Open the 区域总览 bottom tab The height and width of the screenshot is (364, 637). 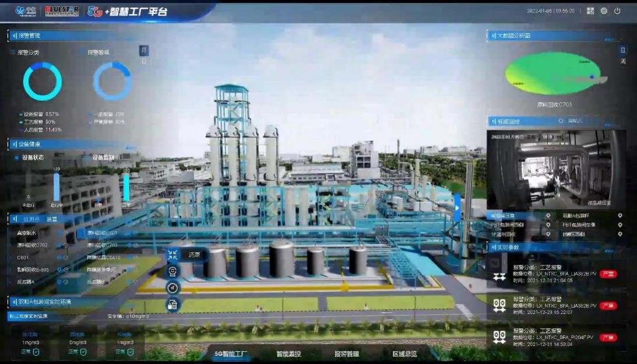pyautogui.click(x=404, y=354)
